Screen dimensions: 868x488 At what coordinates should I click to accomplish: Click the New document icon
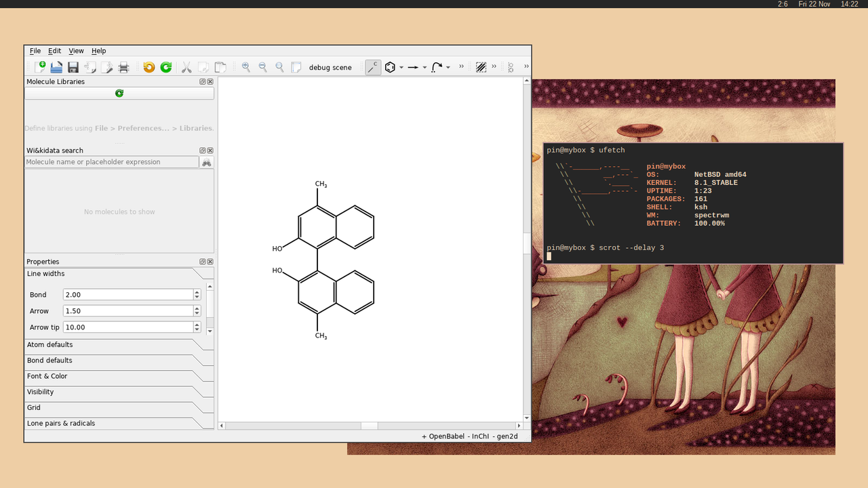40,67
